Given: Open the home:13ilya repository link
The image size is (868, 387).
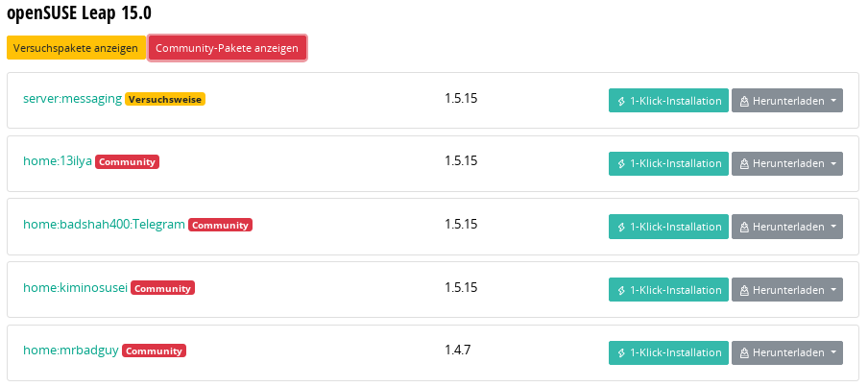Looking at the screenshot, I should tap(58, 161).
